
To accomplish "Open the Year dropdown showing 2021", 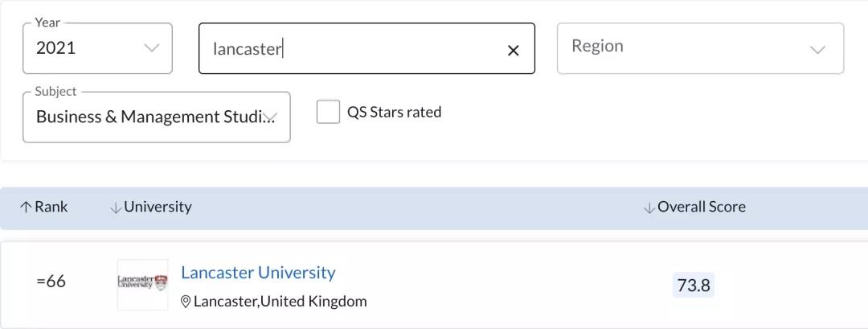I will click(x=97, y=48).
